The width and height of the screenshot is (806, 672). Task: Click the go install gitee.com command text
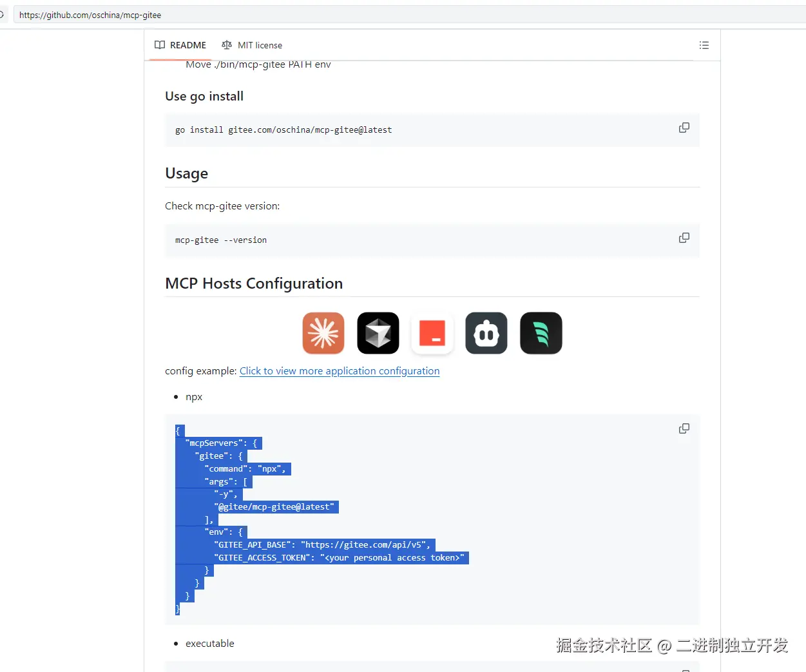click(x=283, y=130)
